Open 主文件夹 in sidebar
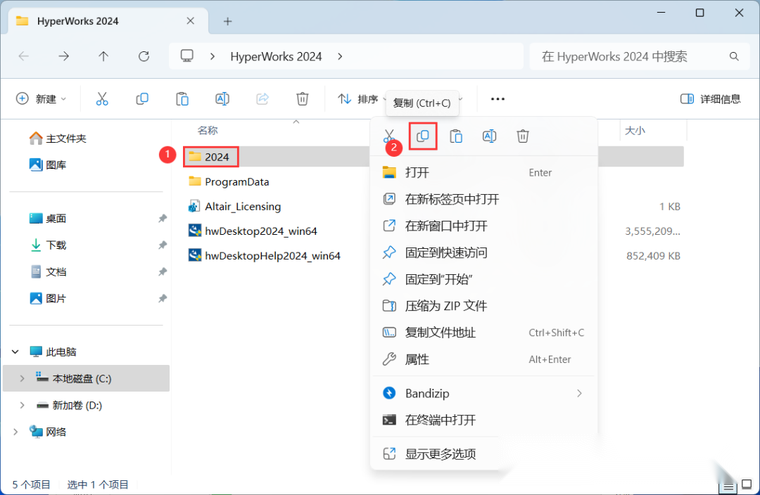Viewport: 760px width, 495px height. pyautogui.click(x=58, y=139)
